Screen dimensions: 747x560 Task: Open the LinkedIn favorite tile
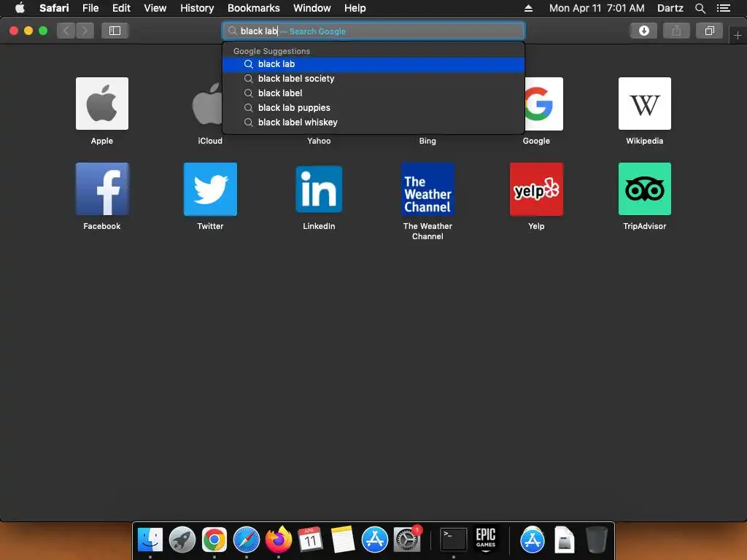pos(319,189)
